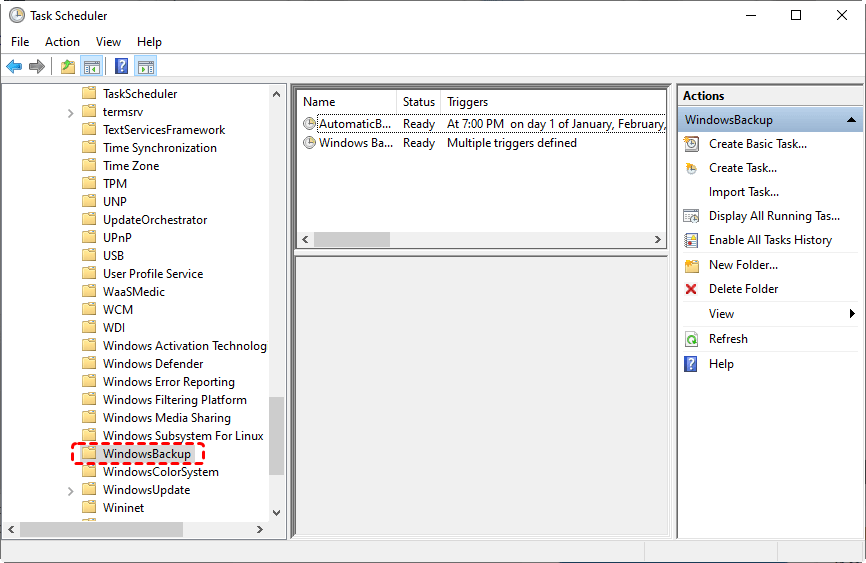Open the View submenu in Actions
Image resolution: width=866 pixels, height=563 pixels.
(x=721, y=314)
